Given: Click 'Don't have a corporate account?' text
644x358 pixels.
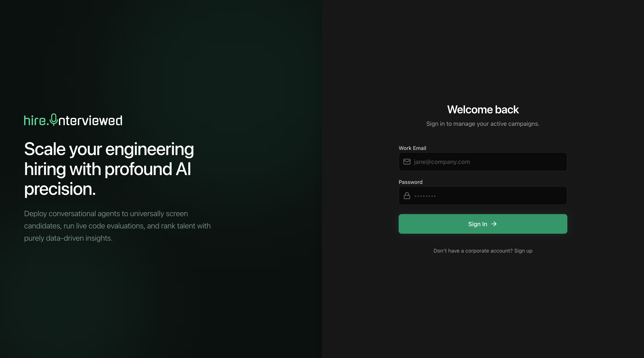Looking at the screenshot, I should 473,251.
